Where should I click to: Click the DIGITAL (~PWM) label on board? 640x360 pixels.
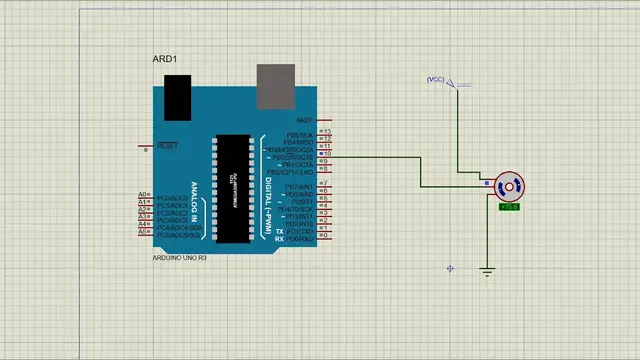click(268, 206)
